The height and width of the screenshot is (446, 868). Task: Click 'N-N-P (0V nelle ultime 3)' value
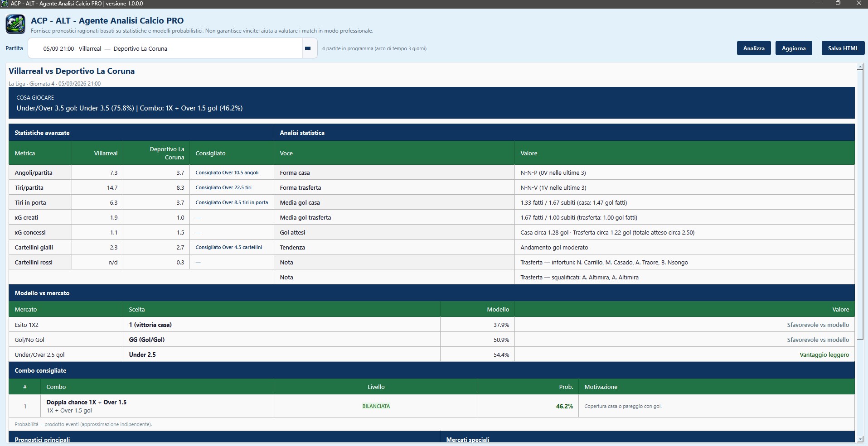(553, 173)
